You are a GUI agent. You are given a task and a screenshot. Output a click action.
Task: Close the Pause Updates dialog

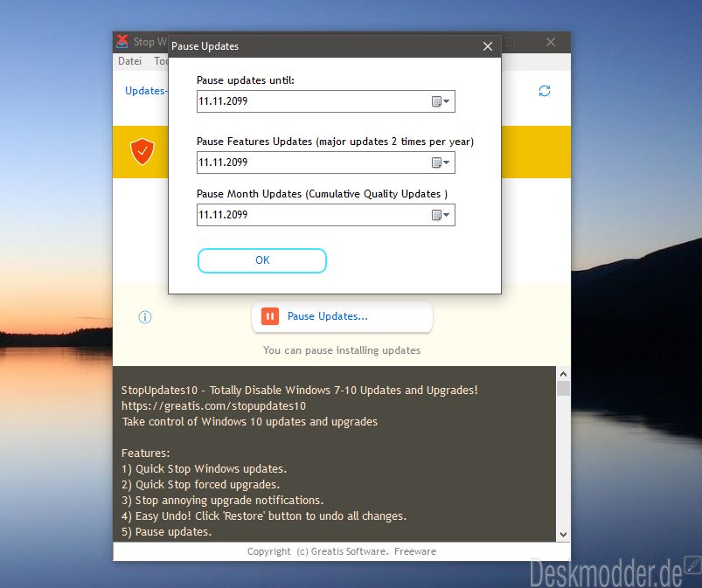coord(488,46)
